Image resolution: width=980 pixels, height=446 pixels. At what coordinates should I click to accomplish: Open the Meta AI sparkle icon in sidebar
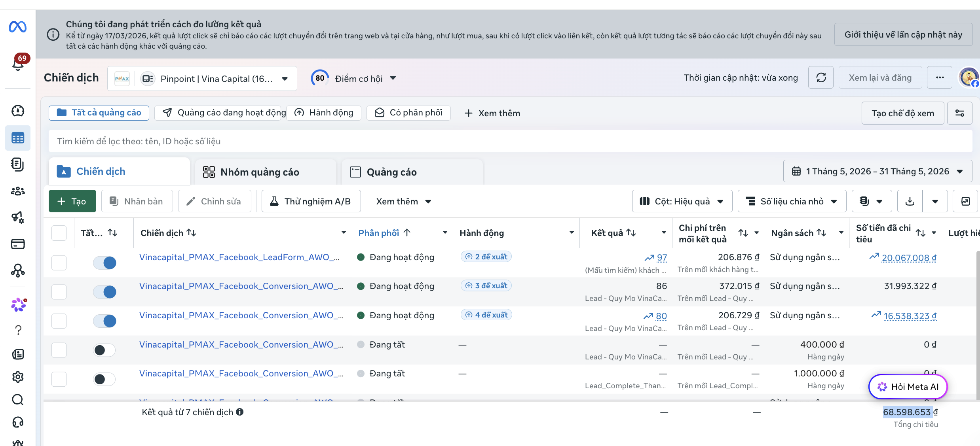[19, 305]
